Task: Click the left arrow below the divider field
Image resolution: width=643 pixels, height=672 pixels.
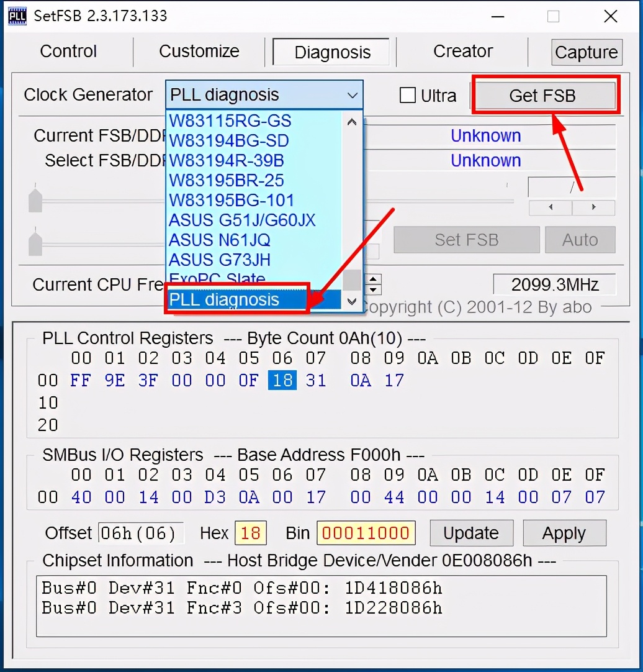Action: [551, 207]
